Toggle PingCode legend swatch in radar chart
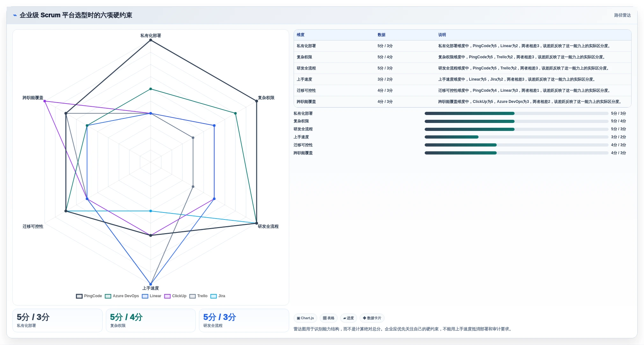 [79, 296]
